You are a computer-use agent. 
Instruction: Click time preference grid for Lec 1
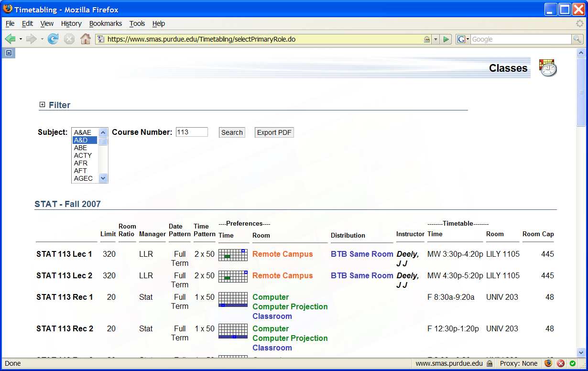tap(233, 255)
